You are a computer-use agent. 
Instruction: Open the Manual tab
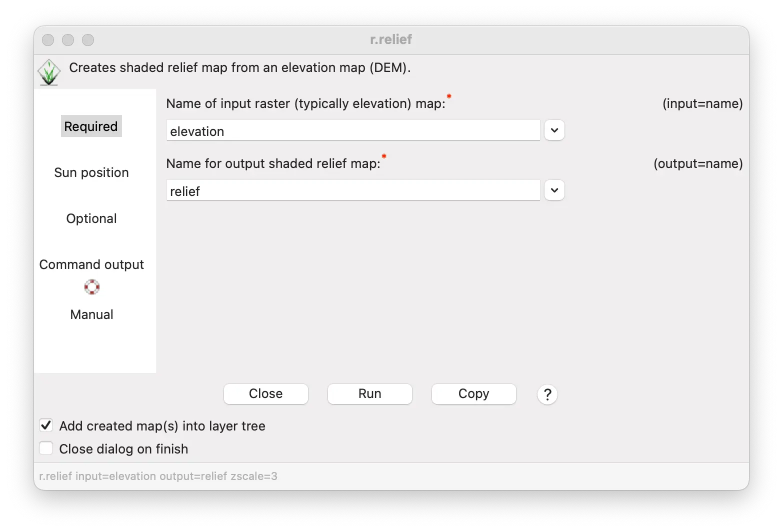coord(91,314)
